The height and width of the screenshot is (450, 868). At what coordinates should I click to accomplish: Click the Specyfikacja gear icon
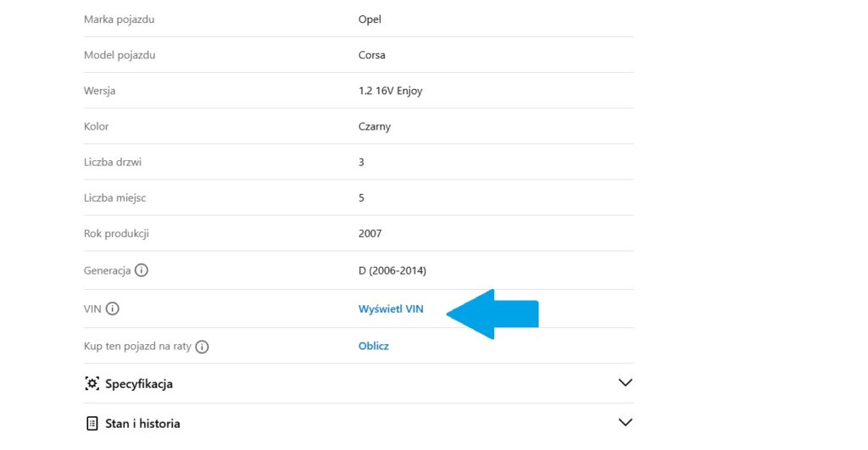92,384
